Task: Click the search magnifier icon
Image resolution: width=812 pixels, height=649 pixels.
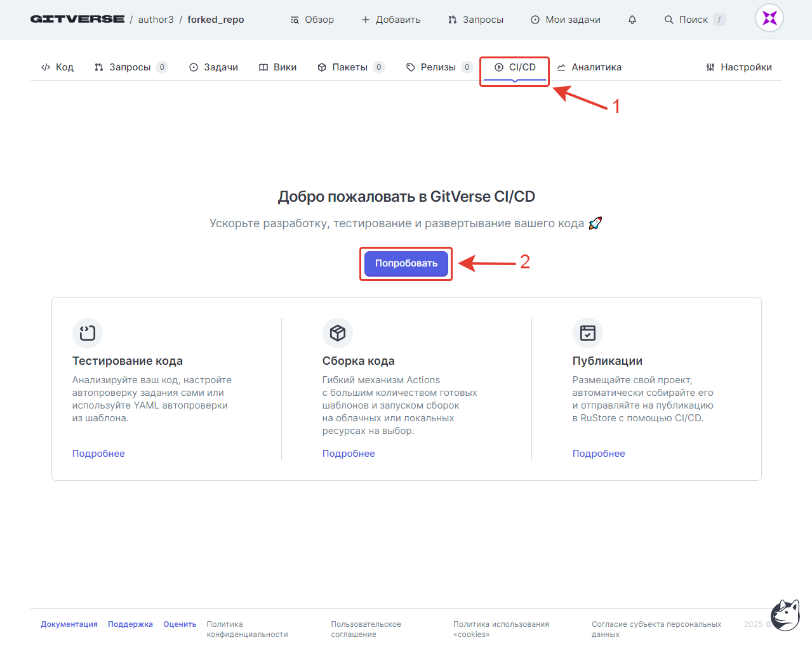Action: click(x=669, y=20)
